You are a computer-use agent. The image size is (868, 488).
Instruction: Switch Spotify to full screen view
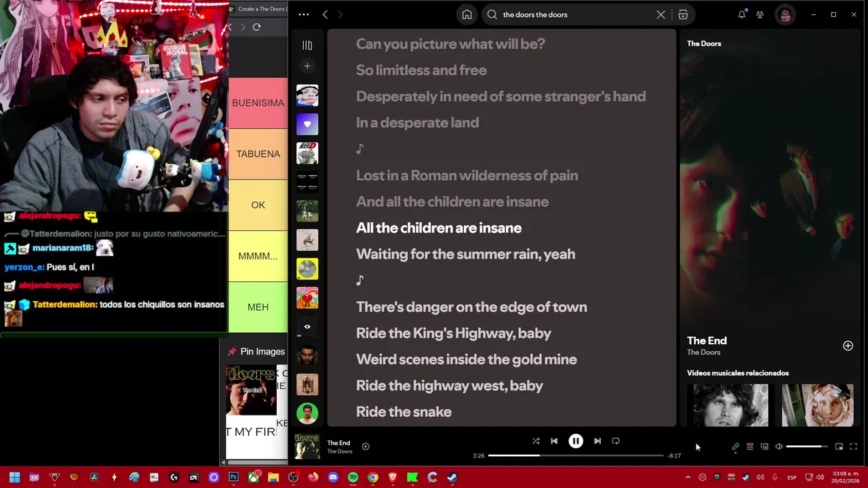coord(854,447)
